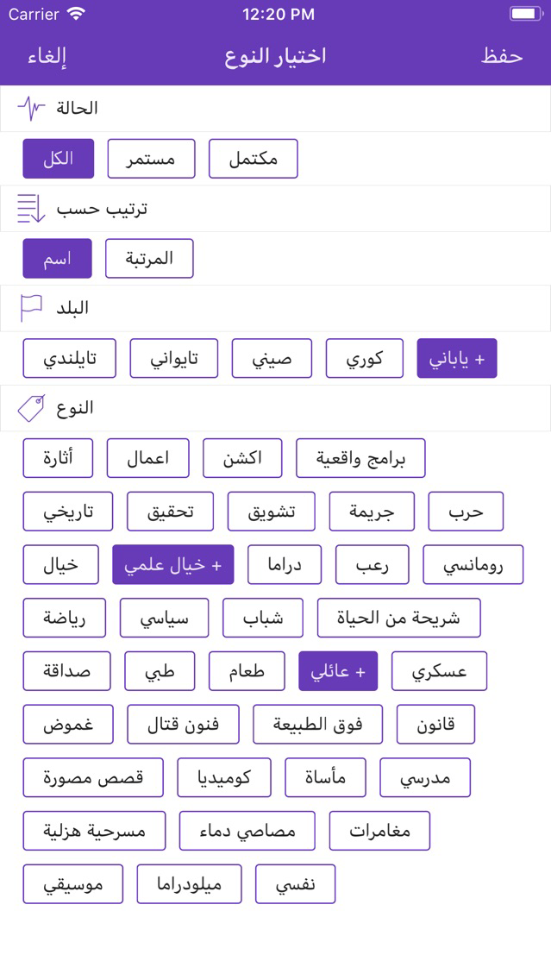Enable the برامج واقعية genre chip
This screenshot has width=551, height=980.
pyautogui.click(x=360, y=458)
